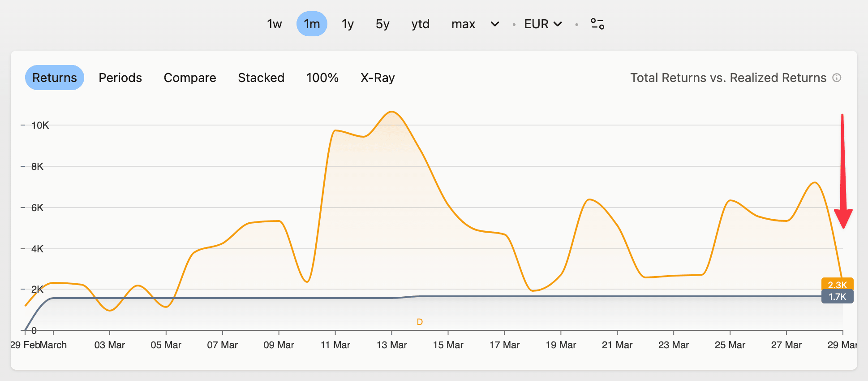Show the max time range

[x=463, y=24]
